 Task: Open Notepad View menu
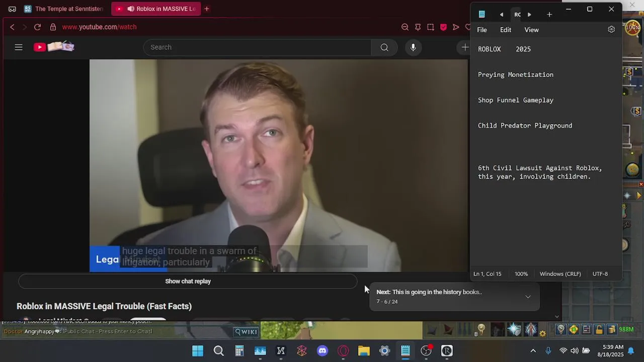point(531,30)
